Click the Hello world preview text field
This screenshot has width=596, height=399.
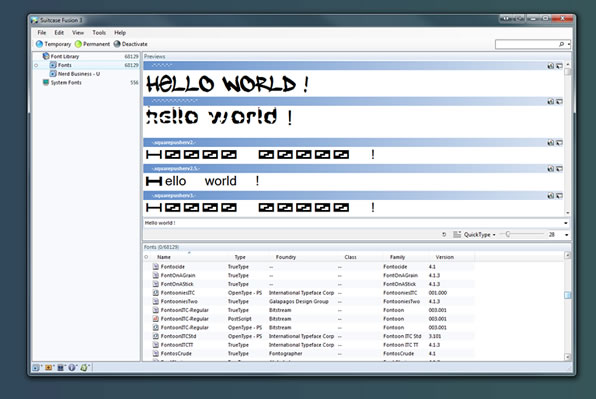353,223
